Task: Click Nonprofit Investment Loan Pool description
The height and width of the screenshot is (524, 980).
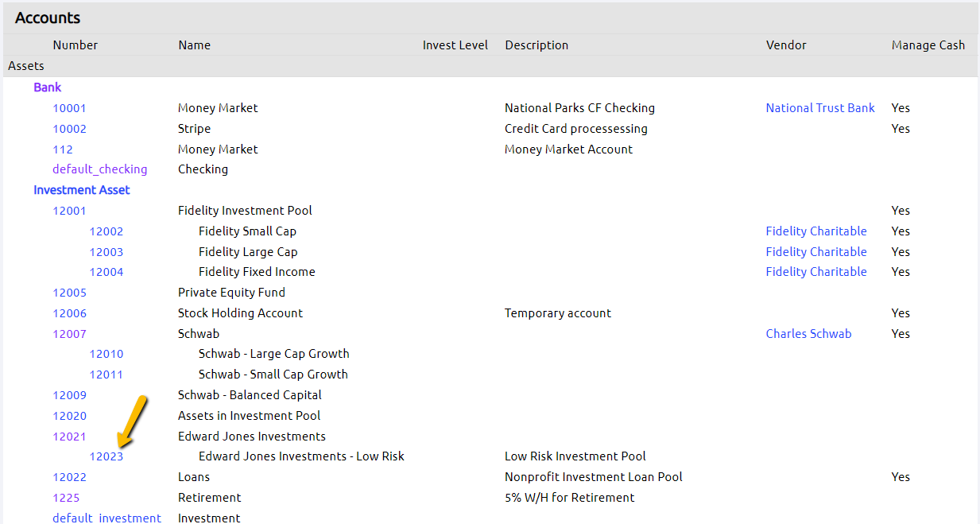Action: (x=594, y=477)
